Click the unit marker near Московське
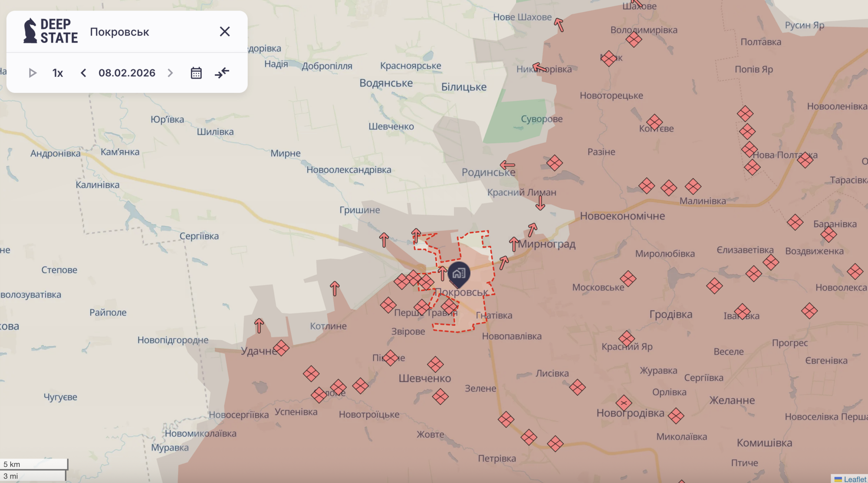Viewport: 868px width, 483px height. coord(628,279)
